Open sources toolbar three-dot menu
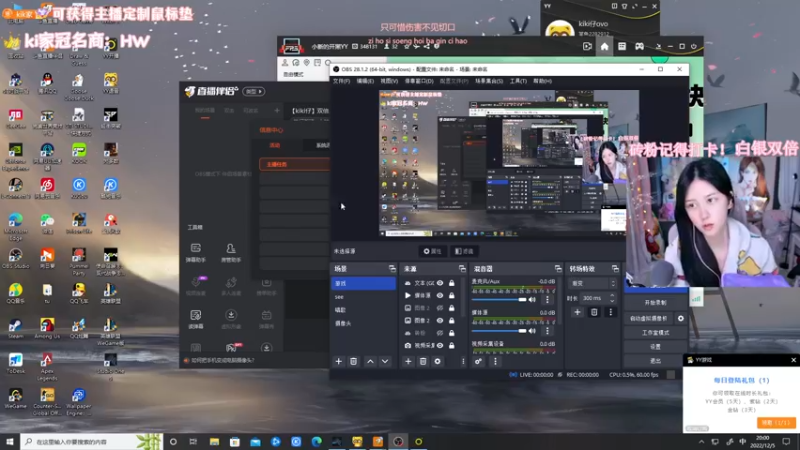The image size is (800, 450). (463, 361)
